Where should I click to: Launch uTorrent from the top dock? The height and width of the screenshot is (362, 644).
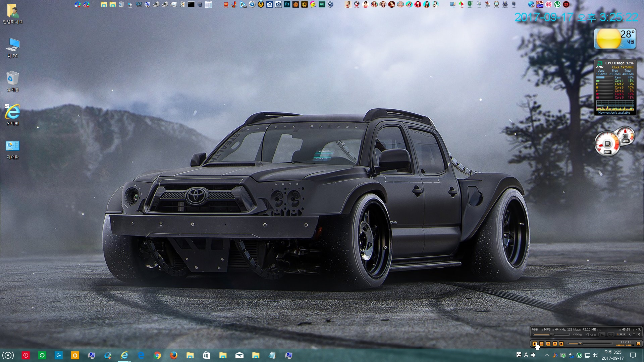[557, 4]
